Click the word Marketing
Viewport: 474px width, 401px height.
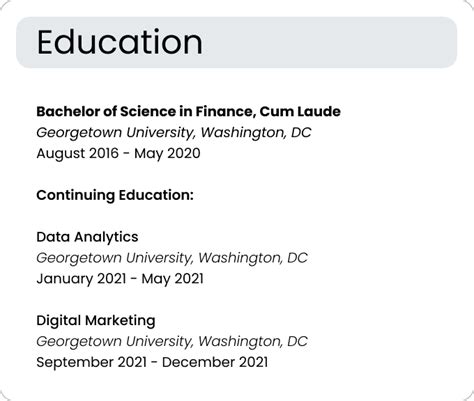click(120, 321)
